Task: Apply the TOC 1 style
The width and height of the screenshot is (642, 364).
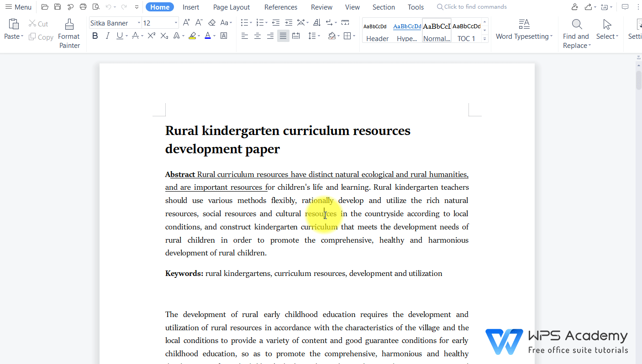Action: point(466,30)
